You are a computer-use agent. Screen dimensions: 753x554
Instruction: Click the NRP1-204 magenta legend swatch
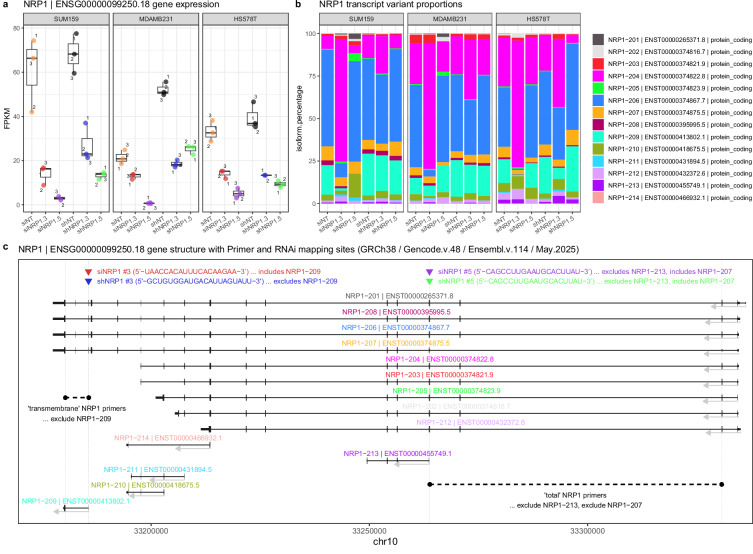tap(598, 76)
